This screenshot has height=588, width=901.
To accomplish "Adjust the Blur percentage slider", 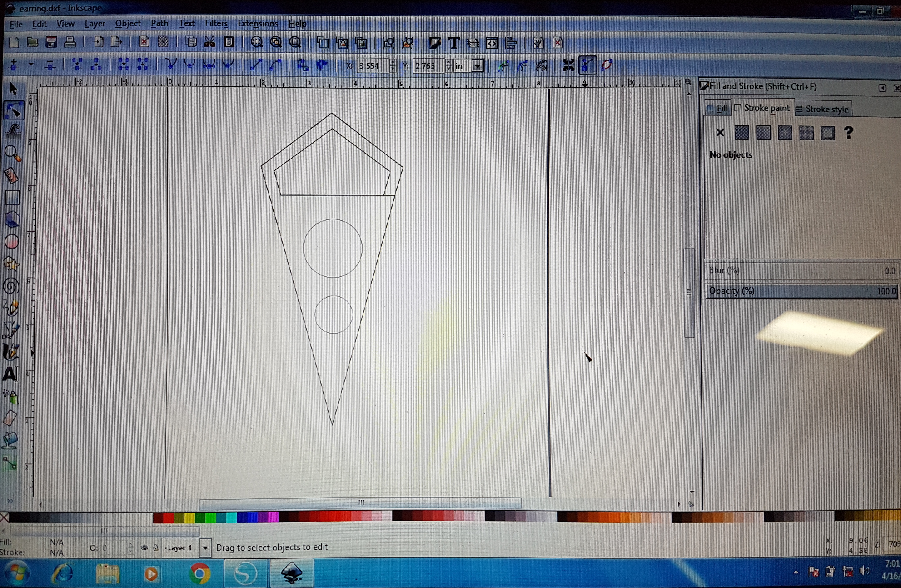I will coord(801,271).
